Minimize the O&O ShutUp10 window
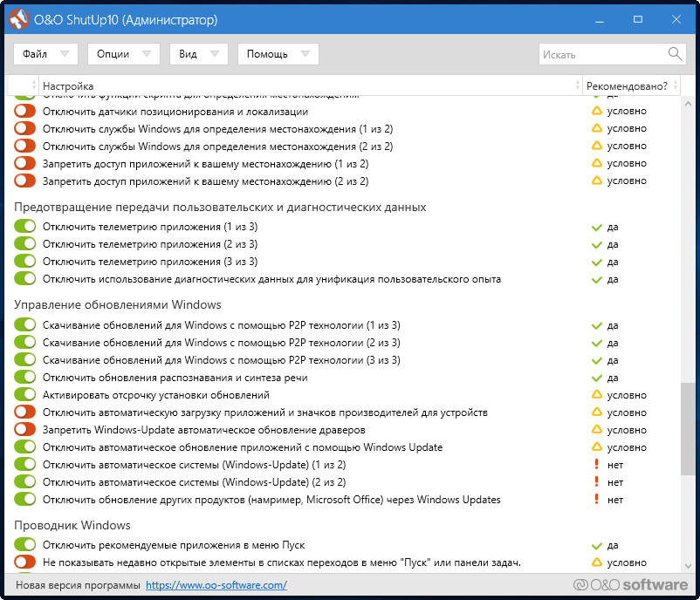This screenshot has width=700, height=600. point(600,20)
